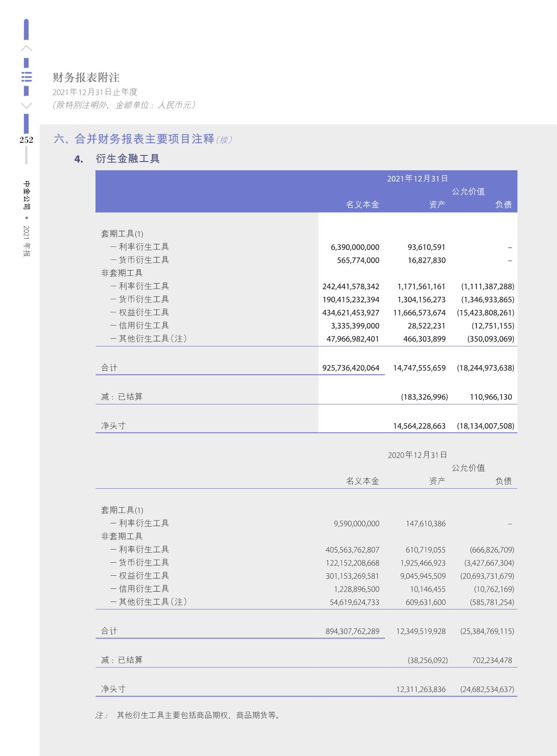This screenshot has height=756, width=557.
Task: Select the notional total 925,736,420,064
Action: coord(351,368)
